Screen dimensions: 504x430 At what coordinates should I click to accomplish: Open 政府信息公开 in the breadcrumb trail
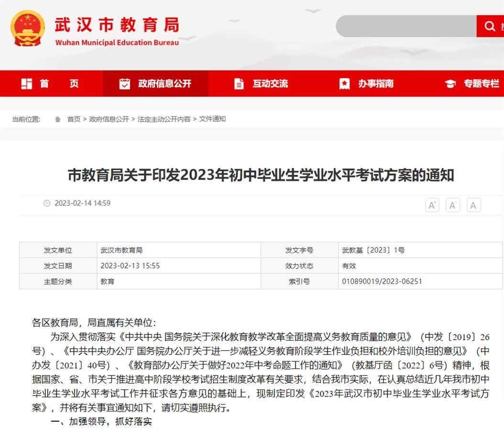(x=109, y=119)
